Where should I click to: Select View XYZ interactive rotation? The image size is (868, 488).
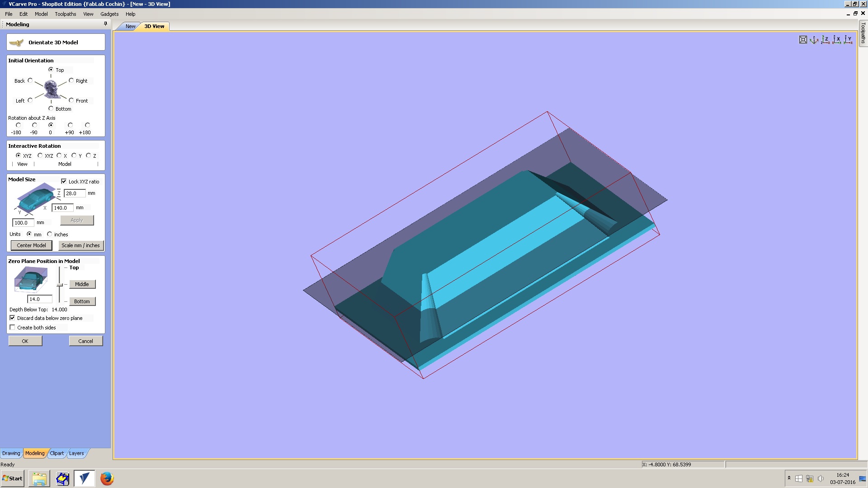pyautogui.click(x=18, y=155)
